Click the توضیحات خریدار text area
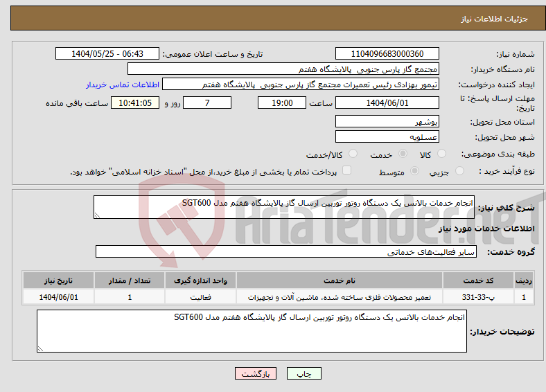 click(x=252, y=331)
